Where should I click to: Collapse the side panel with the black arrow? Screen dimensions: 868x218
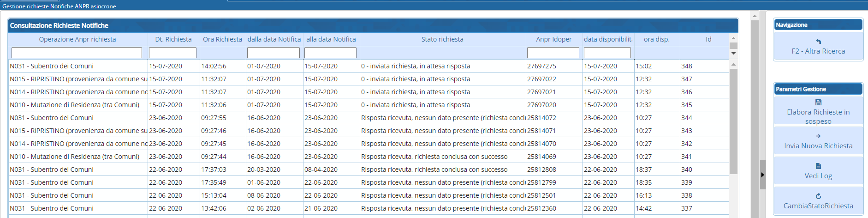coord(762,175)
